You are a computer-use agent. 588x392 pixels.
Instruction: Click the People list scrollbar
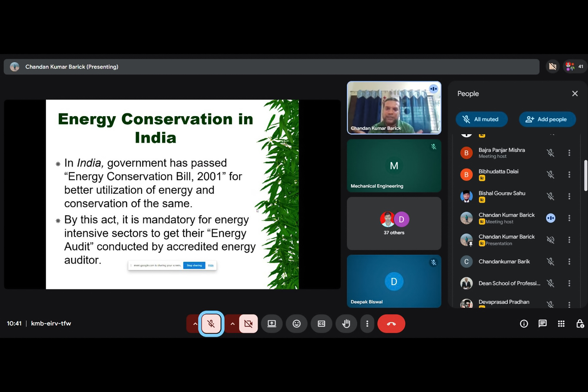(585, 176)
